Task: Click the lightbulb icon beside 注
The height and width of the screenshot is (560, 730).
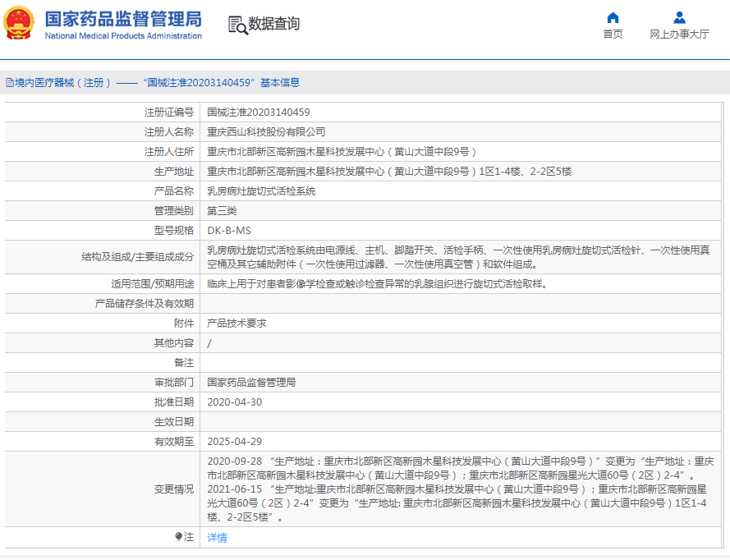Action: pyautogui.click(x=178, y=537)
